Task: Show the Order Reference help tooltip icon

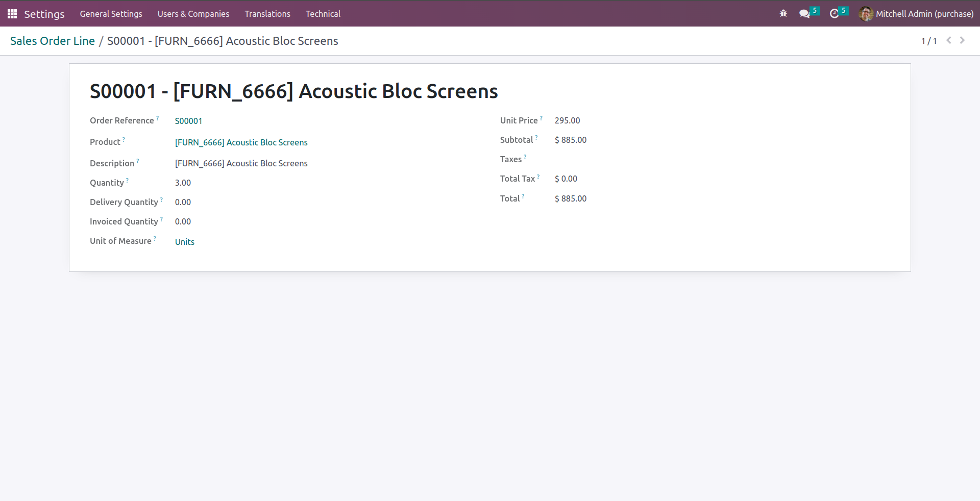Action: click(x=158, y=118)
